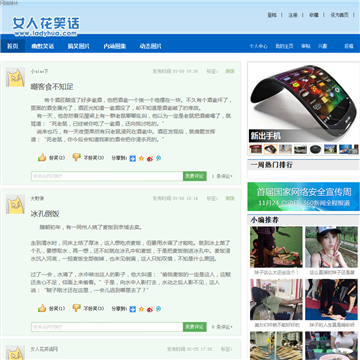The width and height of the screenshot is (360, 360).
Task: Select the second thumbnail in the phone slideshow strip
Action: [270, 149]
